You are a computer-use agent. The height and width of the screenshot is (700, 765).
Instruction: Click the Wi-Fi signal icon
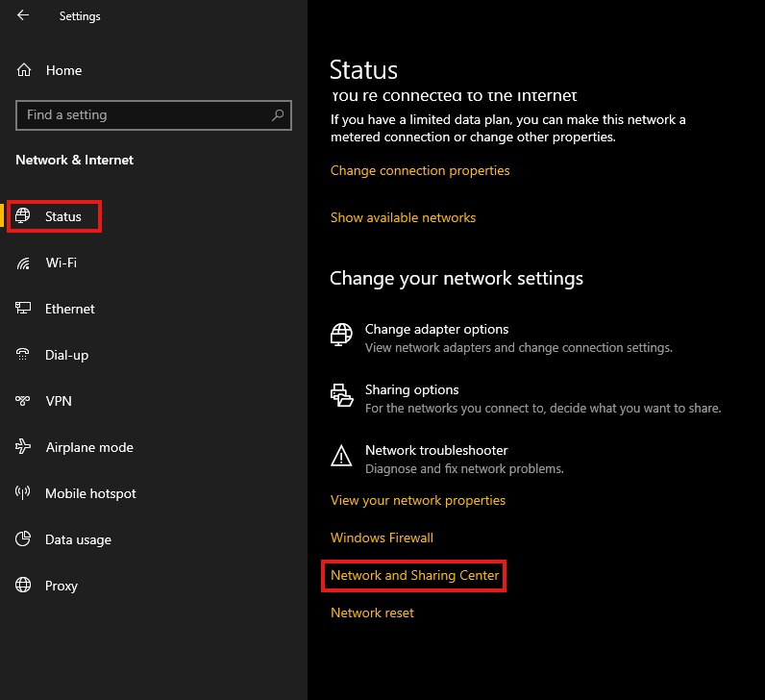tap(23, 263)
